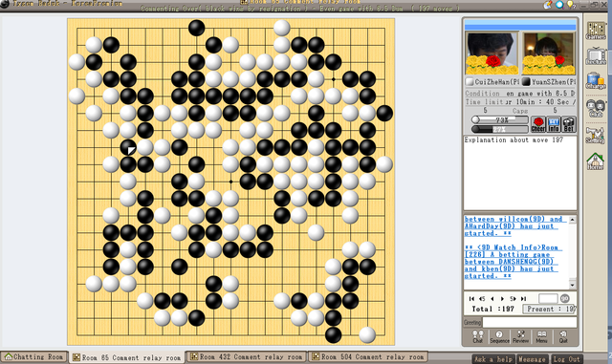Go forward five moves

[x=513, y=298]
